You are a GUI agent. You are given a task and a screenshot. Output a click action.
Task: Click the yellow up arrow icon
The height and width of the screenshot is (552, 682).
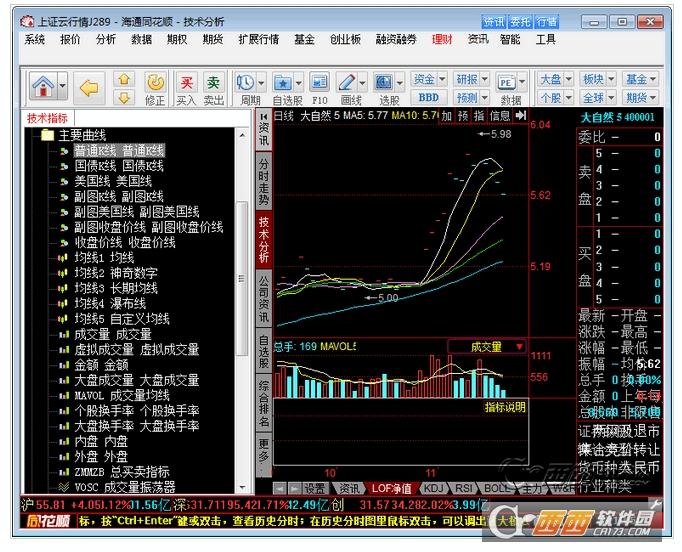[x=124, y=79]
